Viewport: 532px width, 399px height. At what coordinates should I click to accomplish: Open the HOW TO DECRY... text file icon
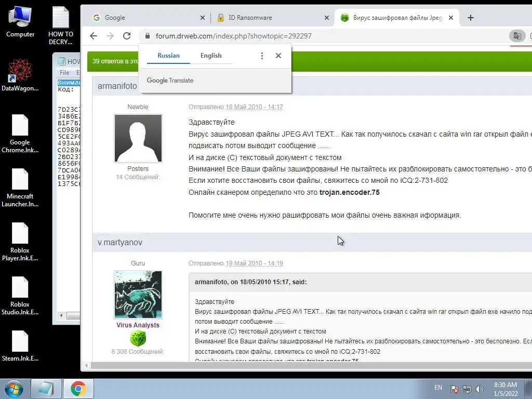pos(61,25)
